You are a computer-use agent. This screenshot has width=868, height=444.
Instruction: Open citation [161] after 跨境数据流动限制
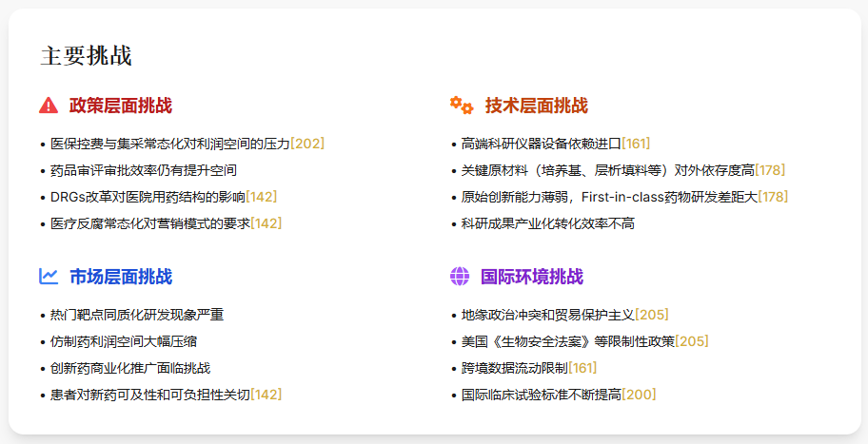coord(582,368)
